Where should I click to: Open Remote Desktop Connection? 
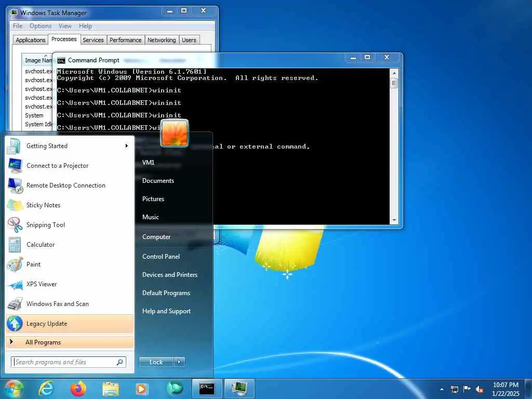[70, 185]
